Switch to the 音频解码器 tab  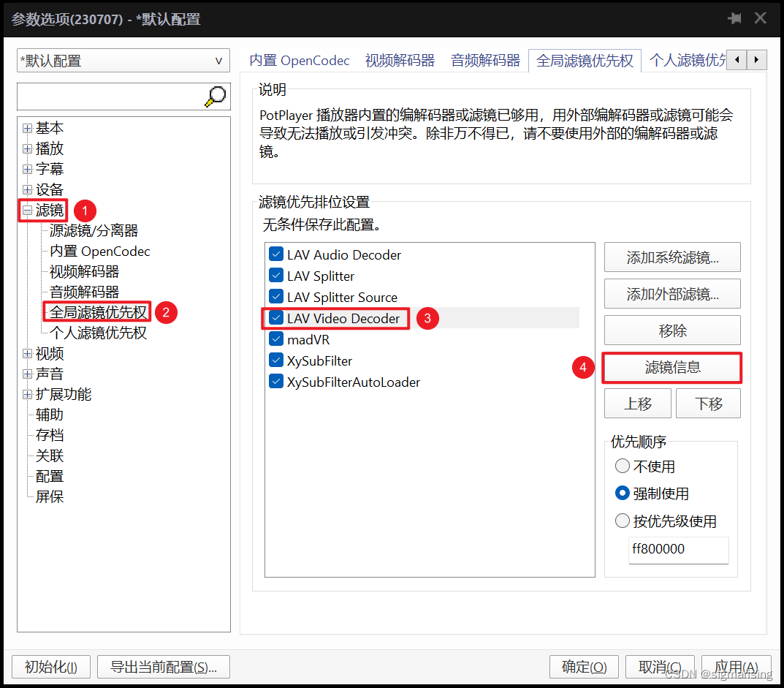pyautogui.click(x=485, y=61)
